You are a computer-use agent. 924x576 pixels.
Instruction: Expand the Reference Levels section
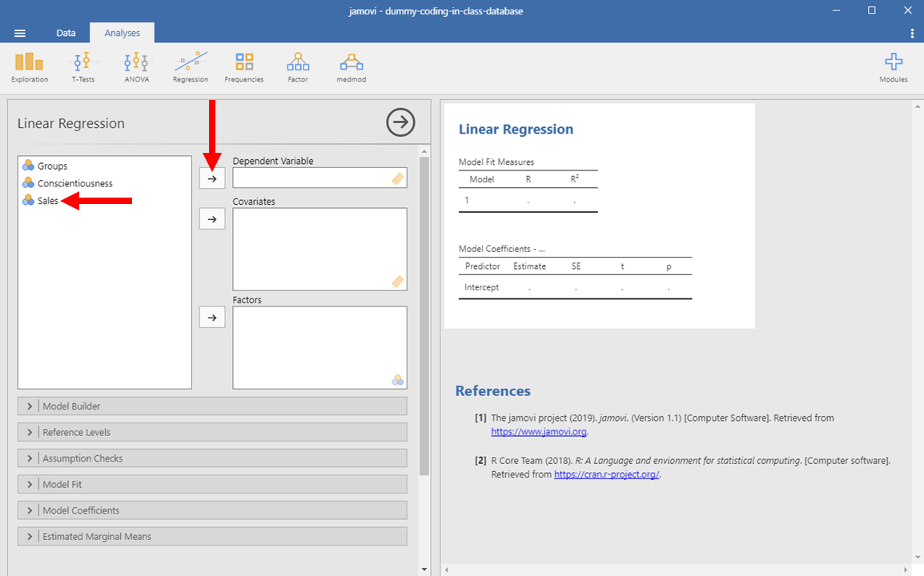212,433
